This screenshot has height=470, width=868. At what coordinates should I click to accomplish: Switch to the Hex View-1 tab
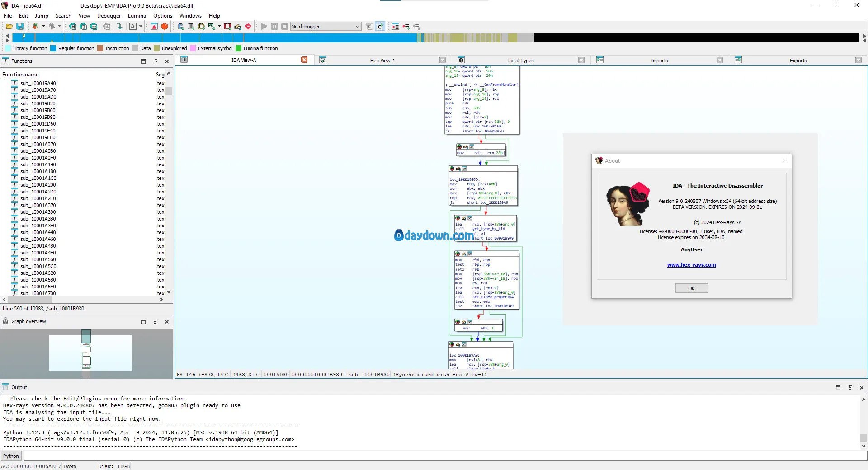click(x=382, y=61)
